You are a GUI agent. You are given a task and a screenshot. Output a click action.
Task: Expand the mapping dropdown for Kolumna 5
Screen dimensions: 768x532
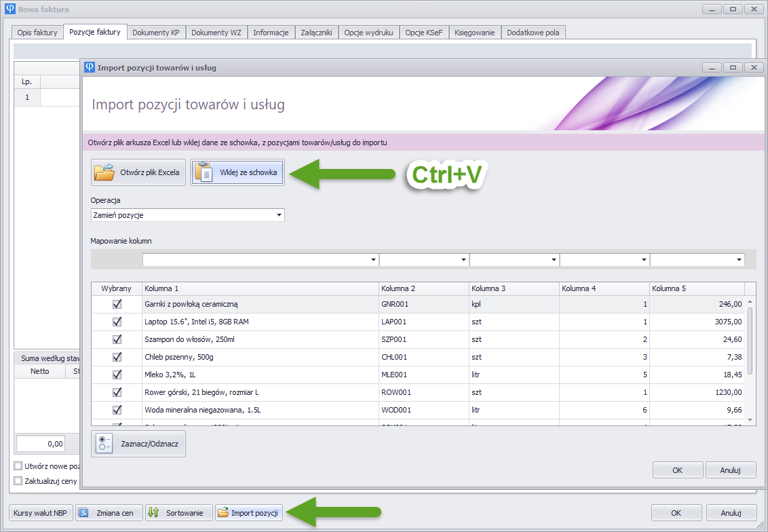[x=739, y=260]
